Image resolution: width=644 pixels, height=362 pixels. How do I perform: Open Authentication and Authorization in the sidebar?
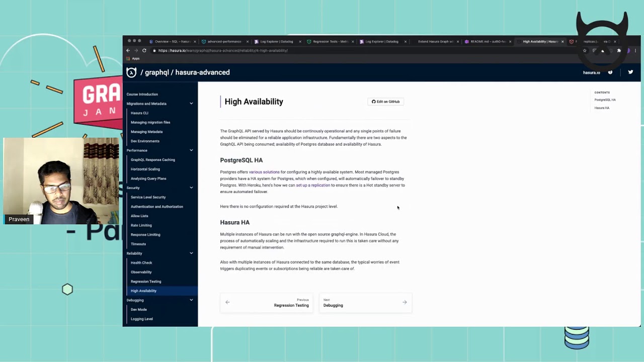click(x=157, y=207)
